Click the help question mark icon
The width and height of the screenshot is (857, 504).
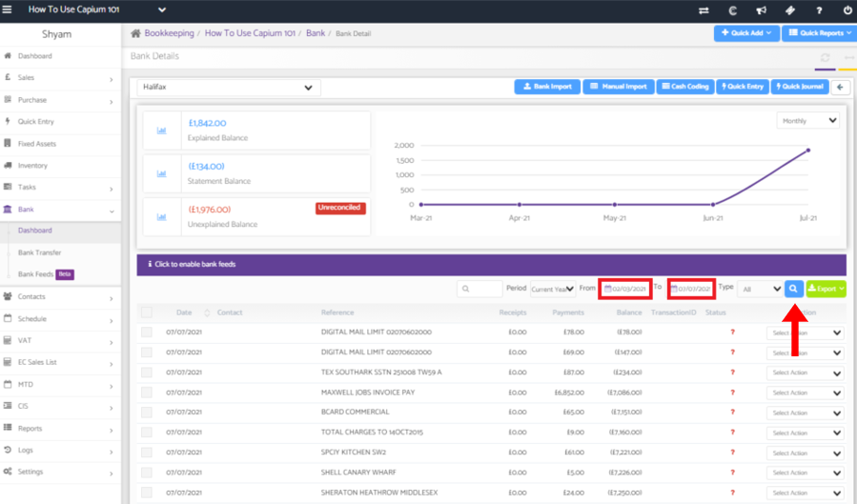coord(819,10)
